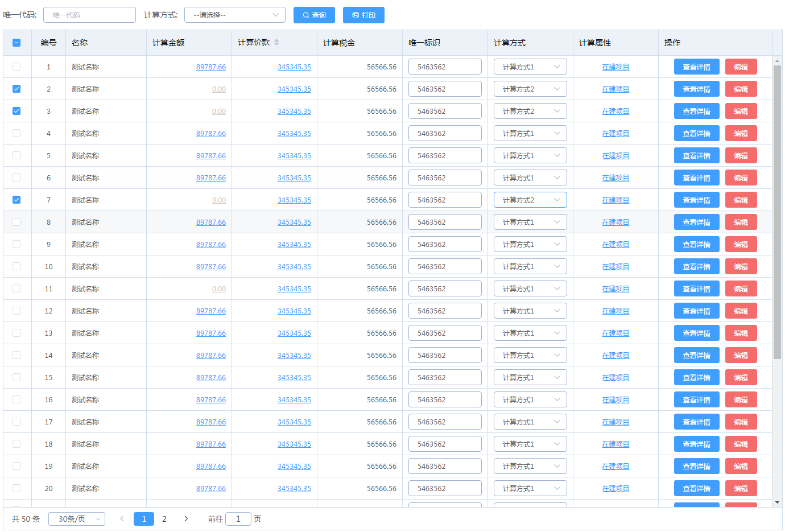The width and height of the screenshot is (785, 532).
Task: Open the 0.00 amount link in row 3
Action: point(219,111)
